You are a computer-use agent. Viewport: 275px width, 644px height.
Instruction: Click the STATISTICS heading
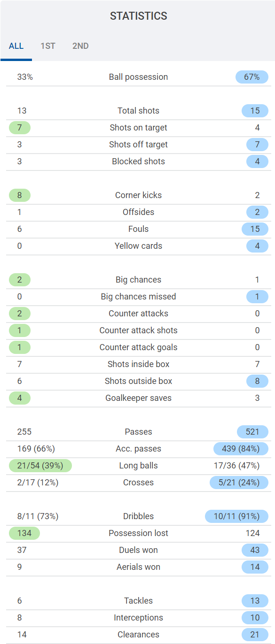[139, 16]
